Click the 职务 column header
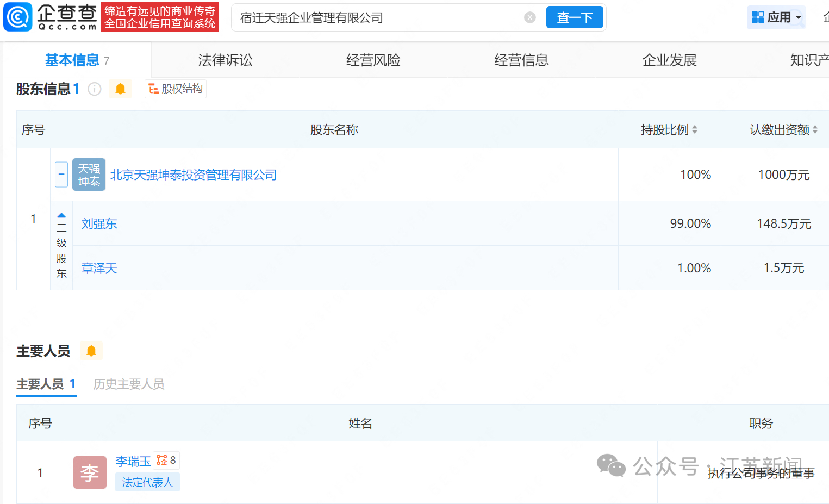 point(761,424)
